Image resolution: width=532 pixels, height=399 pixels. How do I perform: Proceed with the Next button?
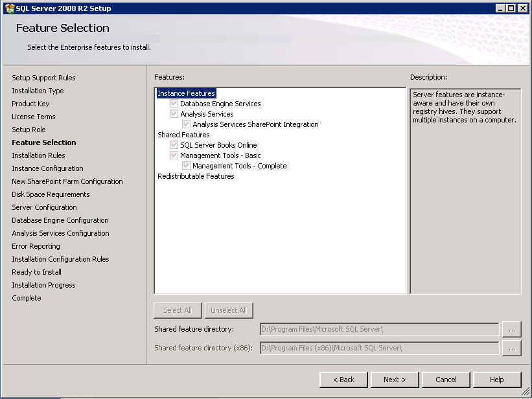point(395,380)
